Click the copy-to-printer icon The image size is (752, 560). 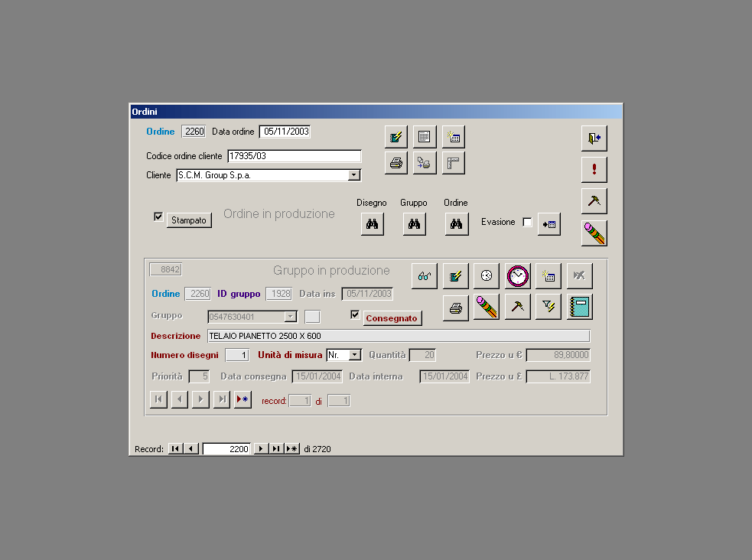425,163
